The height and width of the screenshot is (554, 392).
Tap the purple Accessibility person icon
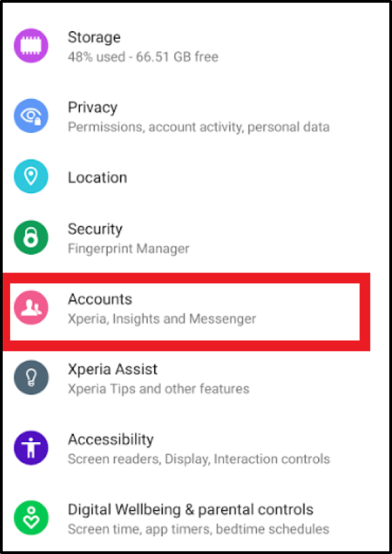(x=31, y=448)
